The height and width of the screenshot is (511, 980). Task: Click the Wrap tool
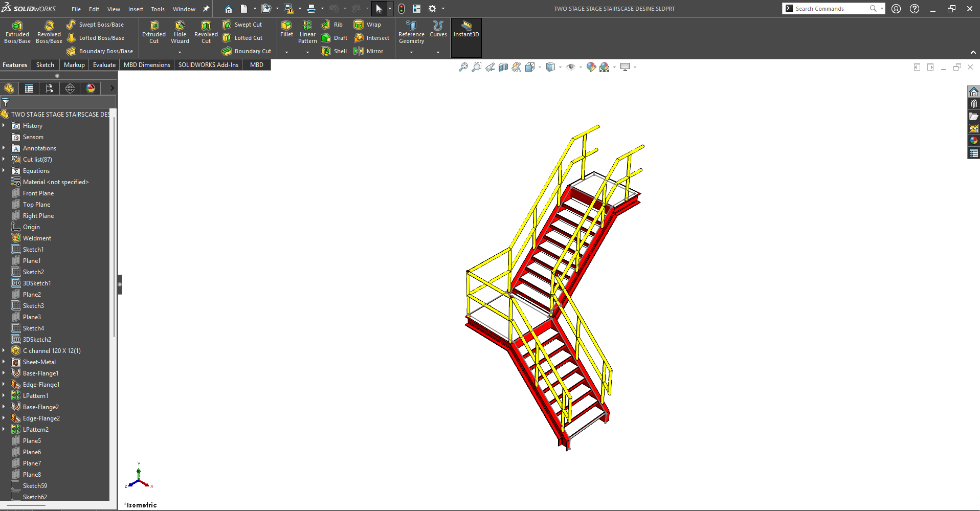(367, 25)
